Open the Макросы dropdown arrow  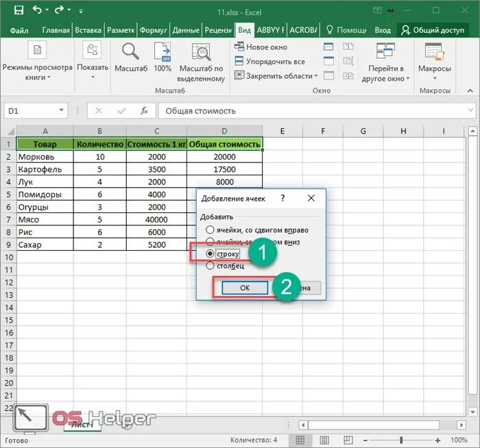pos(435,79)
